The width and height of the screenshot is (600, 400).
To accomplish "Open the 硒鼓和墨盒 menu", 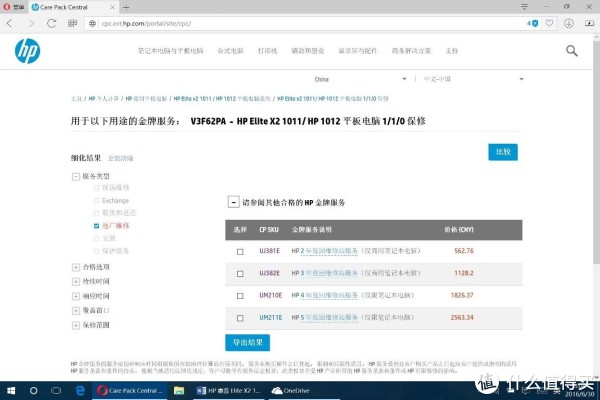I will tap(308, 51).
